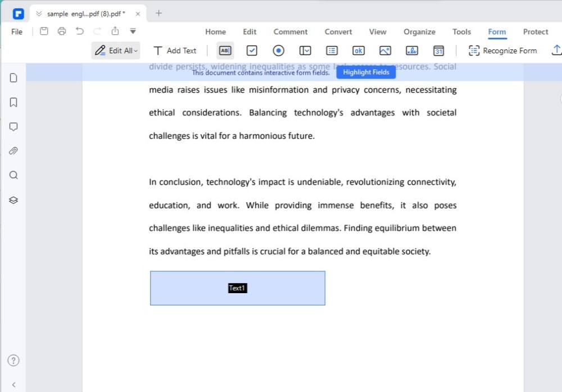Open a new tab with the plus icon
This screenshot has height=392, width=562.
[159, 13]
